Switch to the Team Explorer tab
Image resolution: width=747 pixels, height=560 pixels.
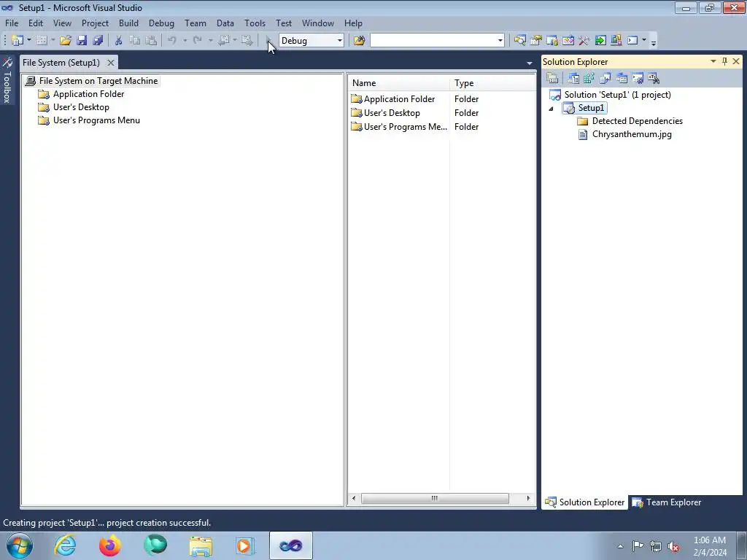click(667, 502)
